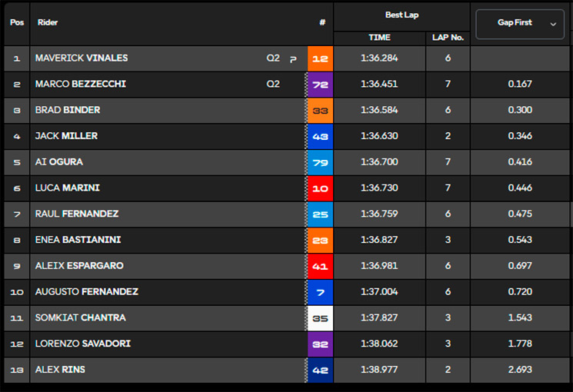Select rider Marco Bezzecchi
The width and height of the screenshot is (573, 392).
[81, 84]
